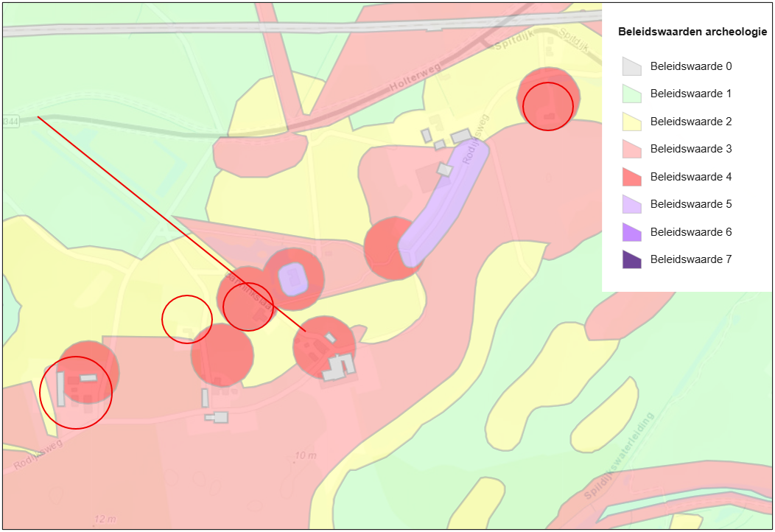The width and height of the screenshot is (775, 532).
Task: Click the '12 m' elevation label
Action: pyautogui.click(x=105, y=519)
